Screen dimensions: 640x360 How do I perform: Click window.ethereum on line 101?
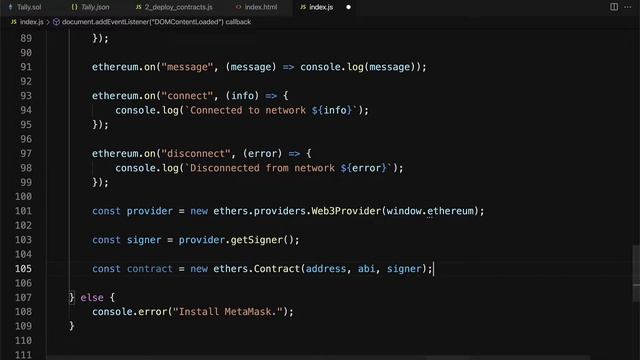coord(430,211)
